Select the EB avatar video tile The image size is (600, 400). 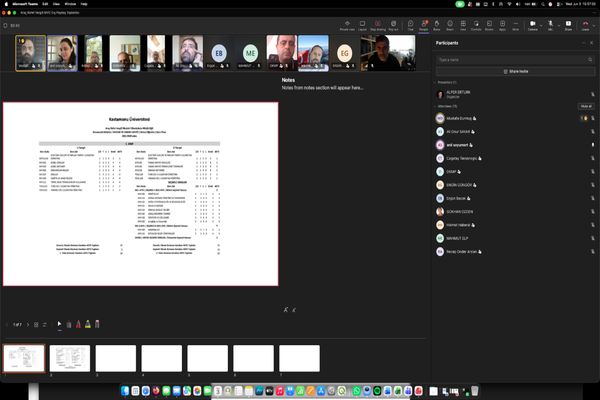click(x=219, y=53)
